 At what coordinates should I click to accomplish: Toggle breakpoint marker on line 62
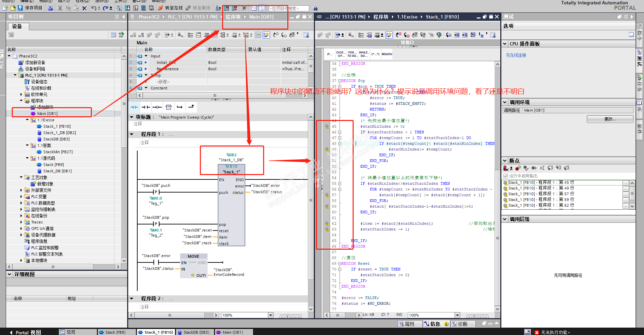click(x=327, y=223)
